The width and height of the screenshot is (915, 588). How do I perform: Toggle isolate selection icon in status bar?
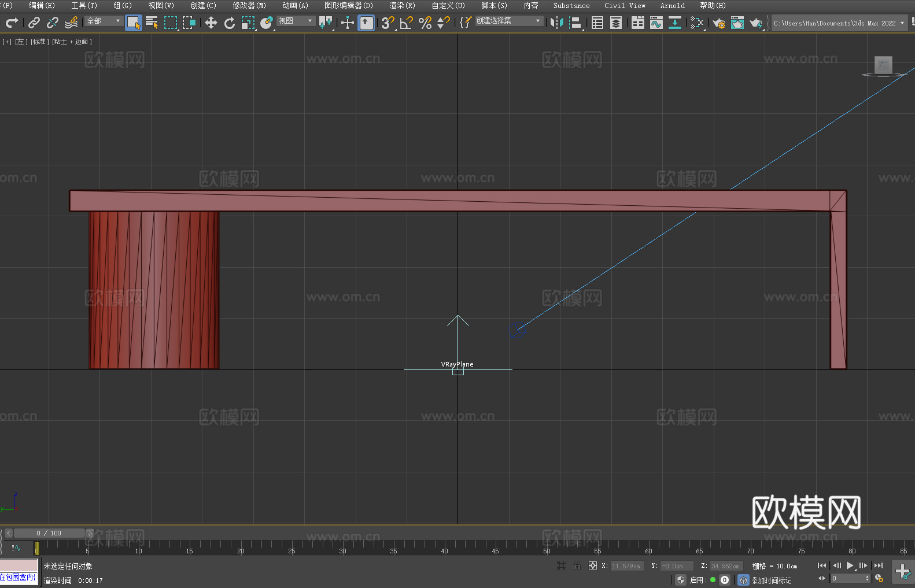(x=561, y=565)
